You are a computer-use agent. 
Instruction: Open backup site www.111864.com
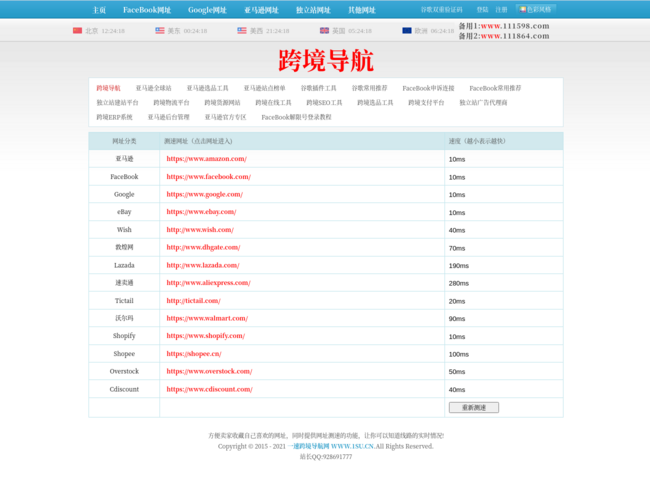pyautogui.click(x=515, y=36)
